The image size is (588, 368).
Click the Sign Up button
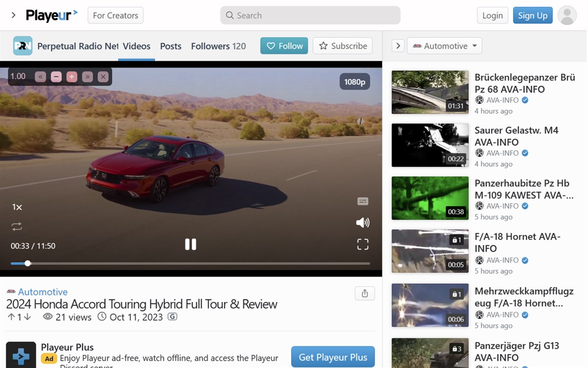tap(533, 15)
